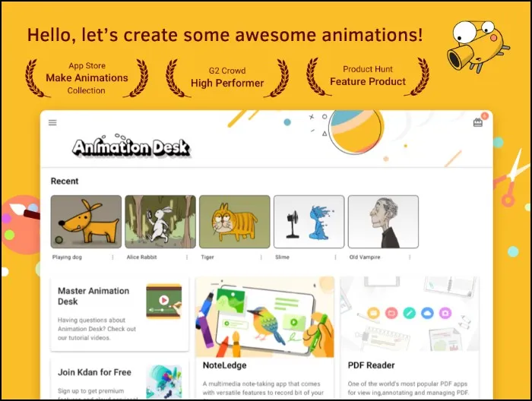Image resolution: width=532 pixels, height=401 pixels.
Task: Open the Join Kdan for Free card
Action: pos(119,379)
